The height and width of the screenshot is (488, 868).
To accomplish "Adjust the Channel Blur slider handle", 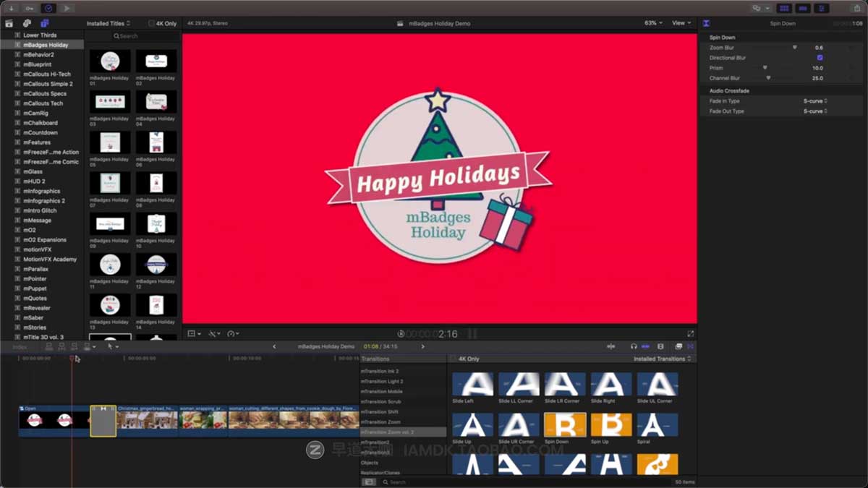I will (768, 78).
